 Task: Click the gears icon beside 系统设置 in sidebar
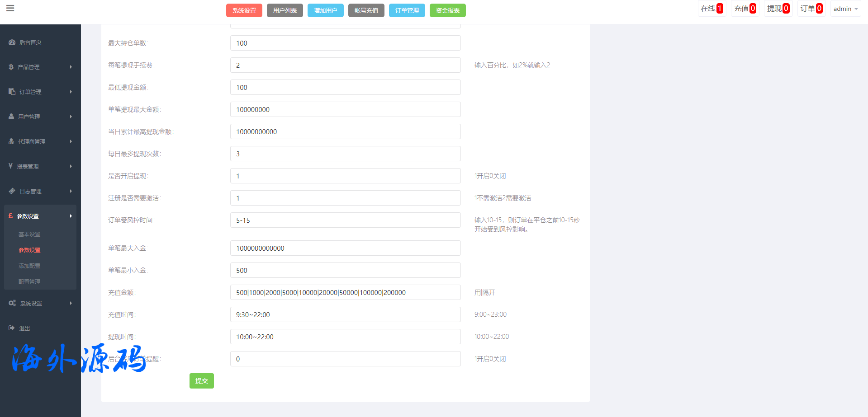tap(12, 303)
